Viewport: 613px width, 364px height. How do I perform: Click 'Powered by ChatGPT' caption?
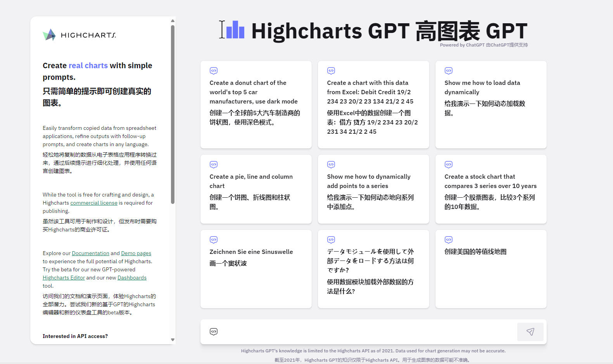(x=484, y=45)
